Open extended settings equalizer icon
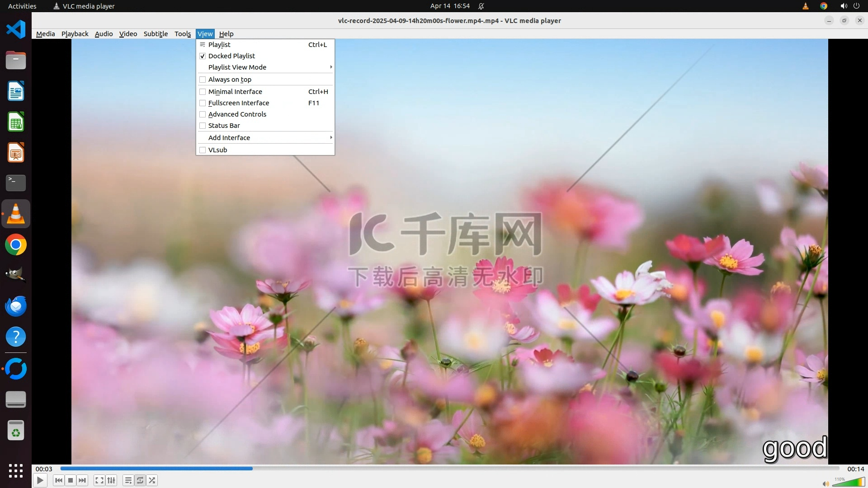 click(111, 480)
